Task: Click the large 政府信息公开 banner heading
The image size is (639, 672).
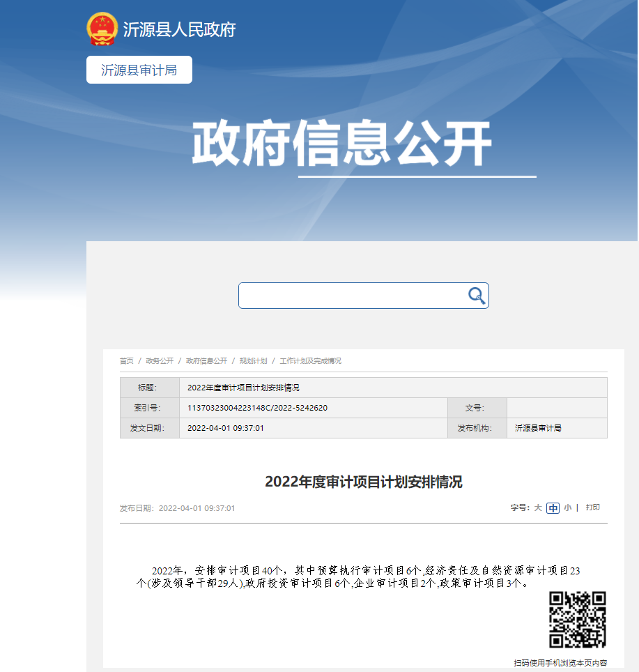Action: (341, 144)
